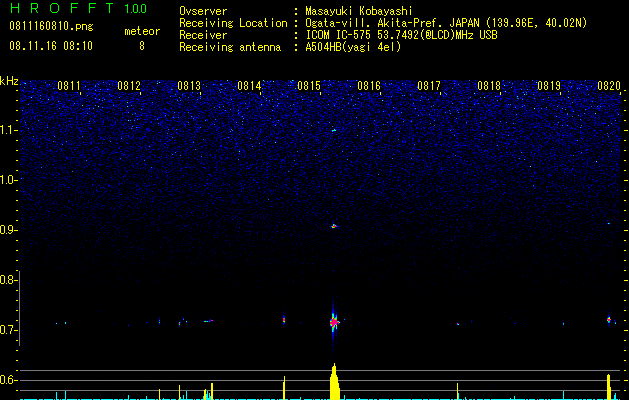629x400 pixels.
Task: Click the 0.6 frequency axis label
Action: pyautogui.click(x=8, y=380)
